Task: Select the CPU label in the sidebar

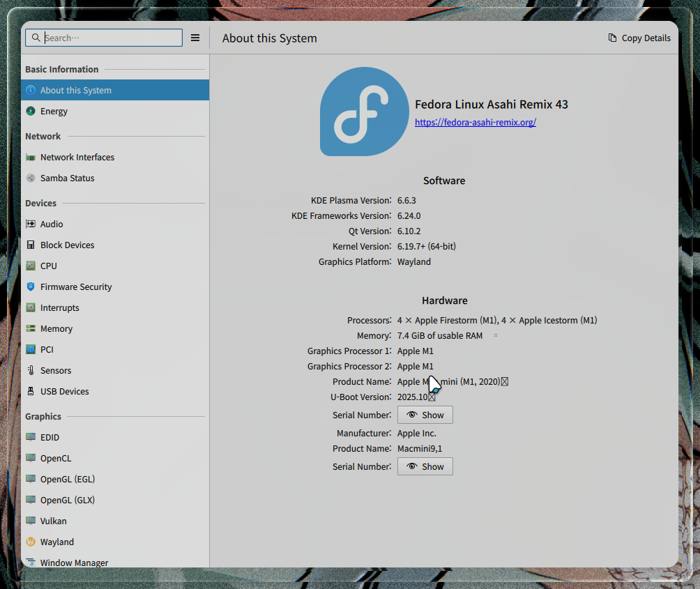Action: [49, 266]
